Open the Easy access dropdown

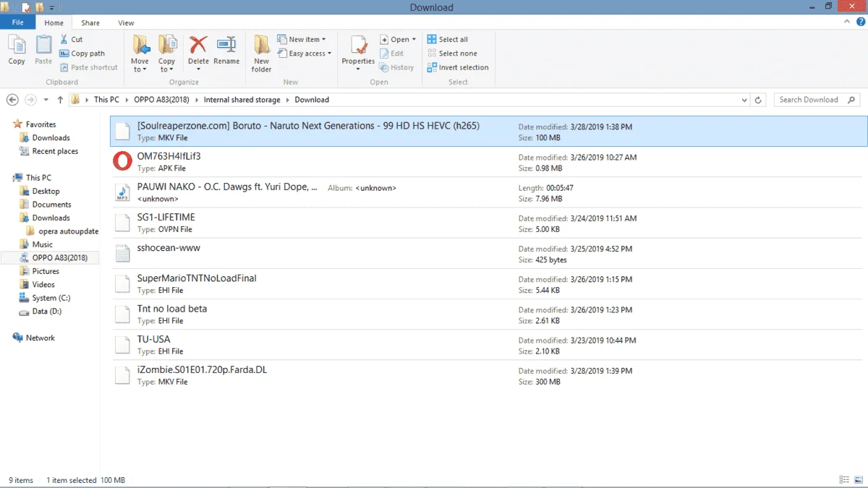click(x=305, y=53)
